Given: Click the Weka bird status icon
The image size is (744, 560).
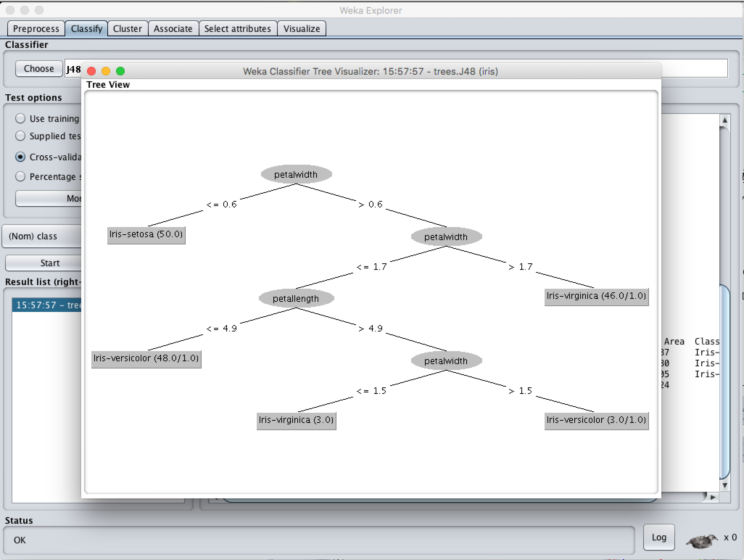Looking at the screenshot, I should [701, 541].
